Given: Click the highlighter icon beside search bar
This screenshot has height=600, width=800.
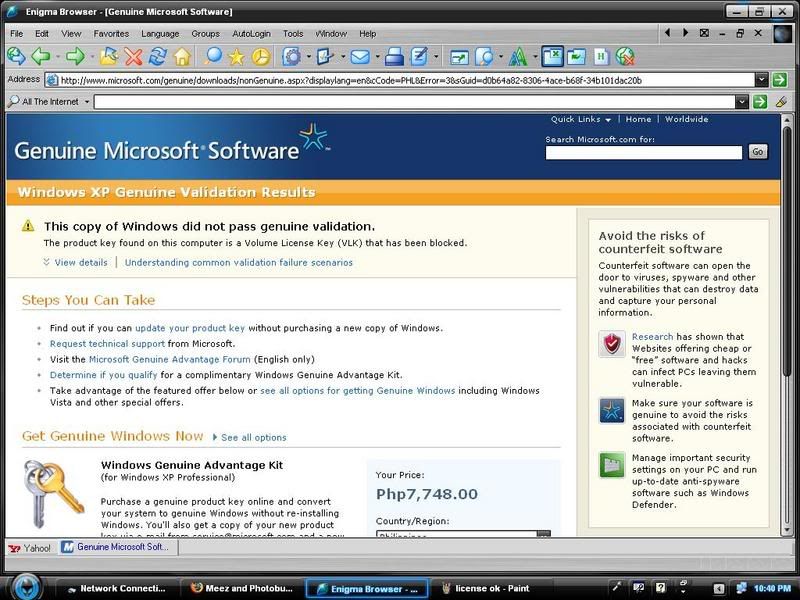Looking at the screenshot, I should click(x=781, y=102).
